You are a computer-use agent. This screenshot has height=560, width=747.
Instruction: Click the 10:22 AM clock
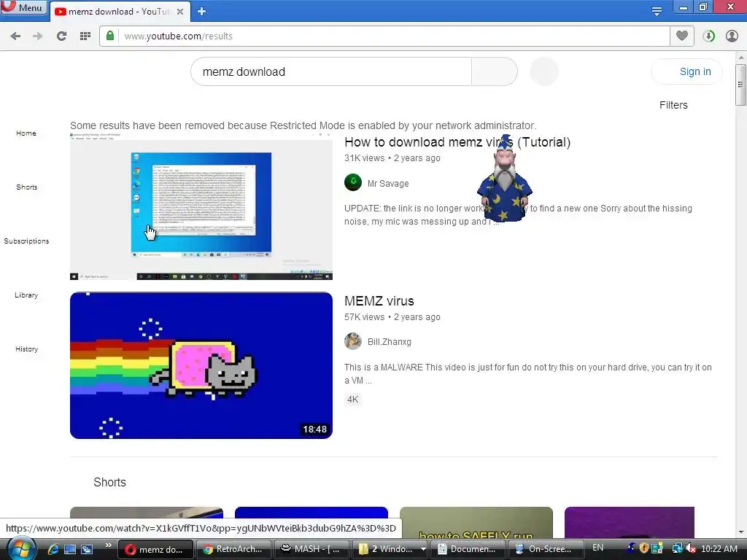pos(719,549)
